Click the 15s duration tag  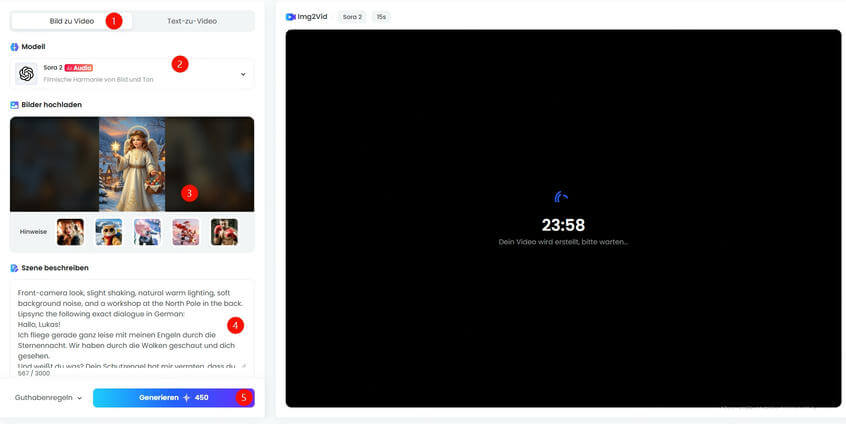click(x=381, y=17)
